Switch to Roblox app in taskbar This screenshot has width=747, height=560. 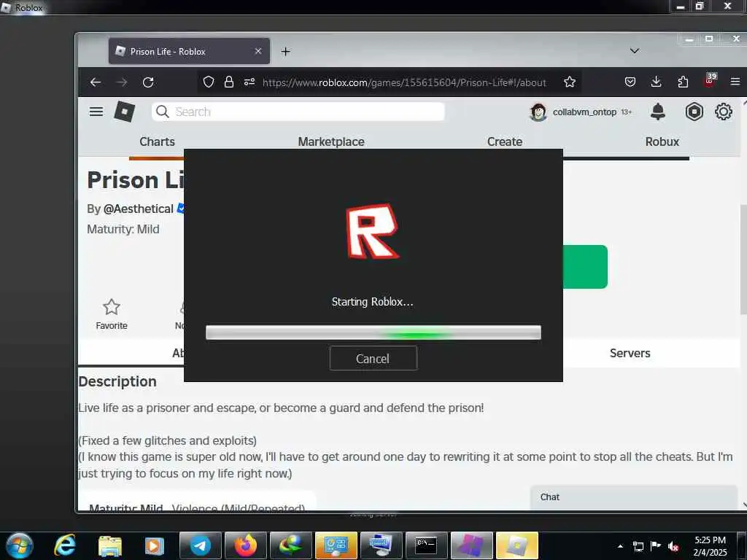click(x=517, y=545)
